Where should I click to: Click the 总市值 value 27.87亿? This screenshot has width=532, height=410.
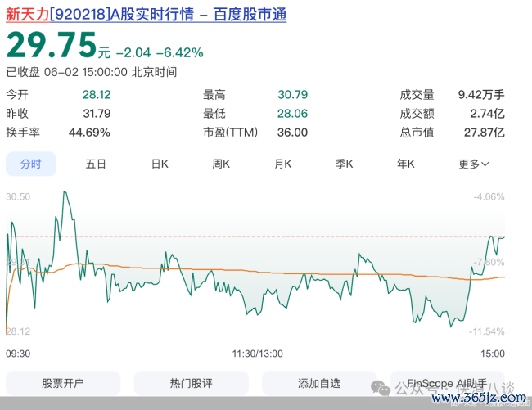[x=485, y=133]
